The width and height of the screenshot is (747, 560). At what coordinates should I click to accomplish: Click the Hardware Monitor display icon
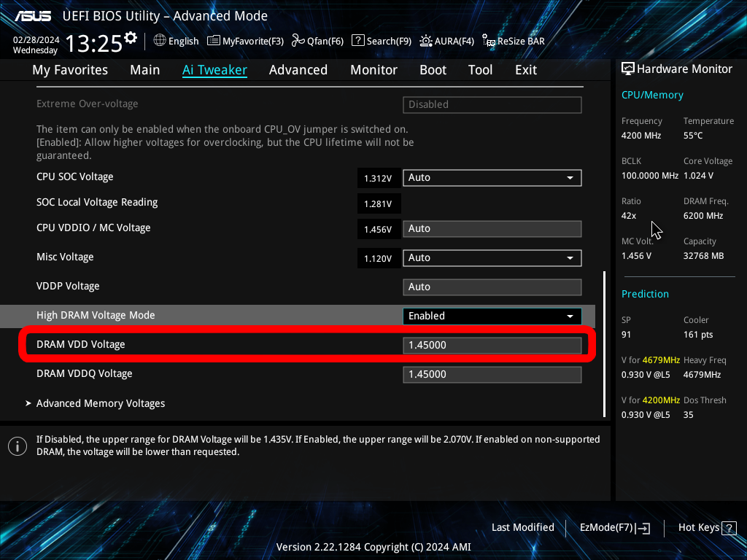pyautogui.click(x=628, y=69)
